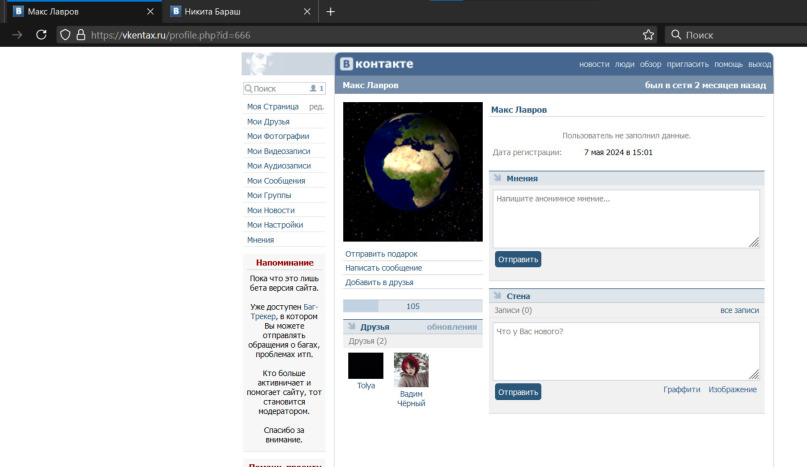Reload the page with the refresh icon
The height and width of the screenshot is (467, 807).
pos(41,35)
